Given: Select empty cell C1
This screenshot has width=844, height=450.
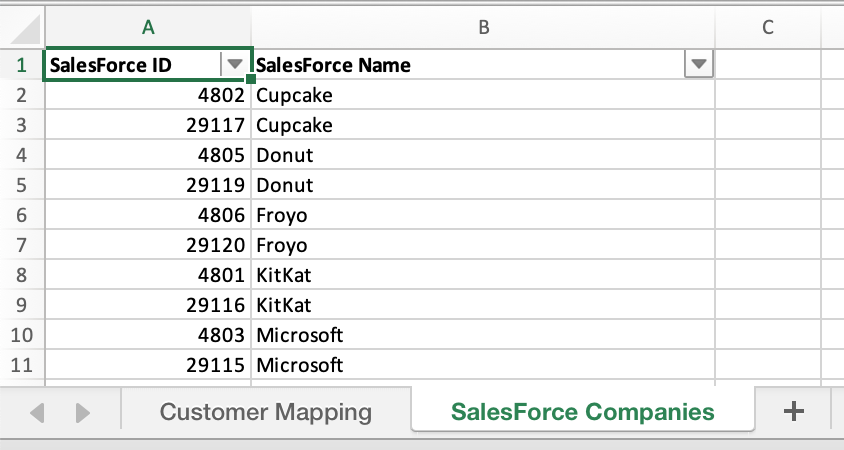Looking at the screenshot, I should pos(768,65).
